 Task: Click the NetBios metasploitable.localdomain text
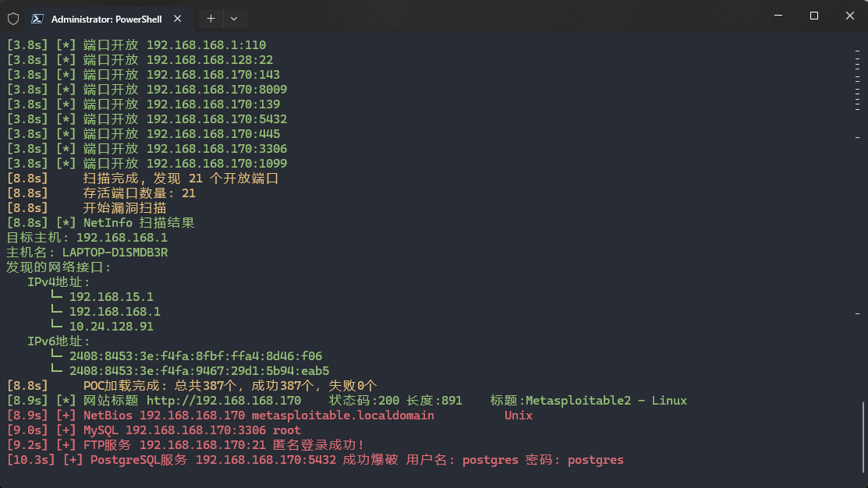coord(342,416)
